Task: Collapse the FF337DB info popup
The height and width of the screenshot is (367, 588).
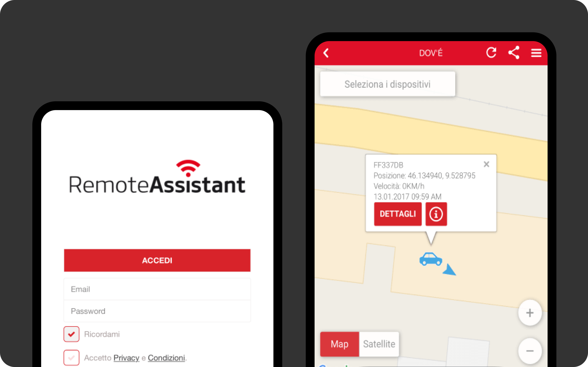Action: coord(486,164)
